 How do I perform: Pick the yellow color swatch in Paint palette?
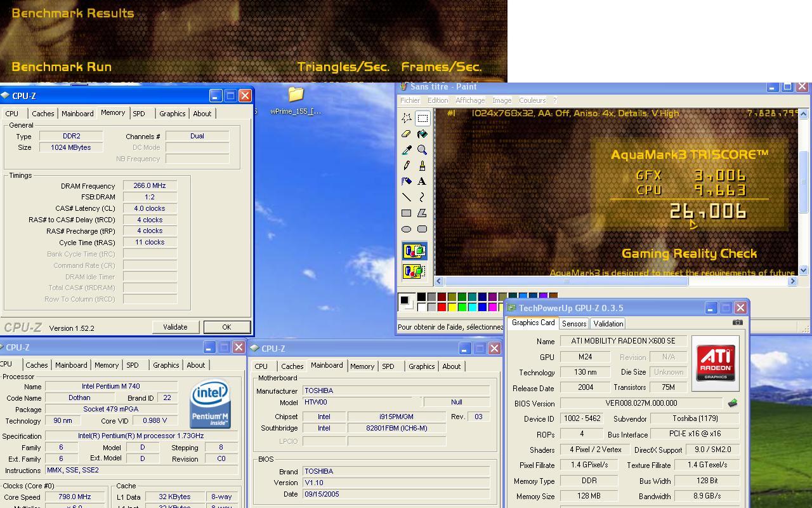(452, 307)
